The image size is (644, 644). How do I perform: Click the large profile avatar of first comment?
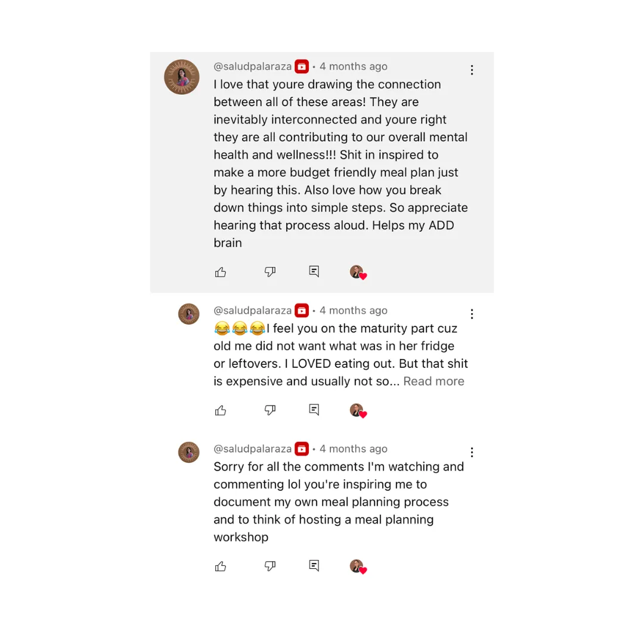(182, 77)
